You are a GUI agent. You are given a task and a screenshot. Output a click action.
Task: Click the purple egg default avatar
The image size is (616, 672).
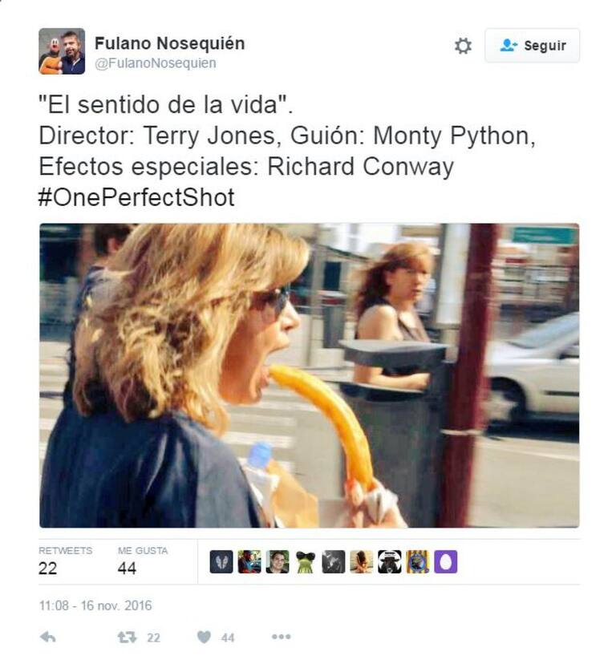click(x=445, y=561)
